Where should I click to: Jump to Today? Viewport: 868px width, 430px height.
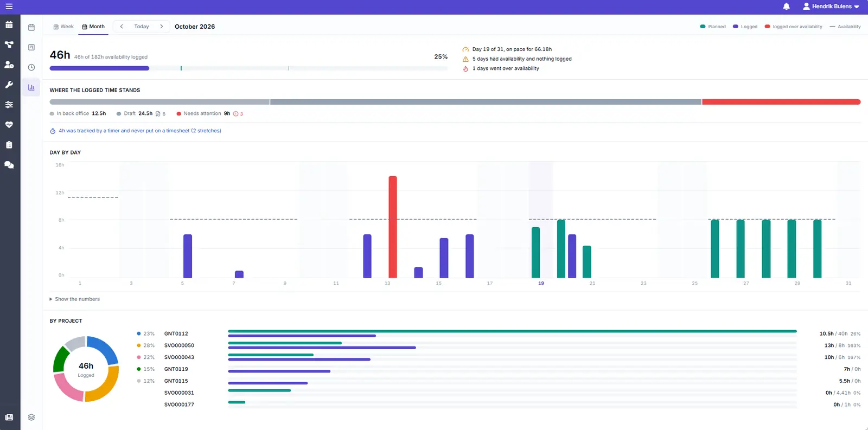point(142,27)
